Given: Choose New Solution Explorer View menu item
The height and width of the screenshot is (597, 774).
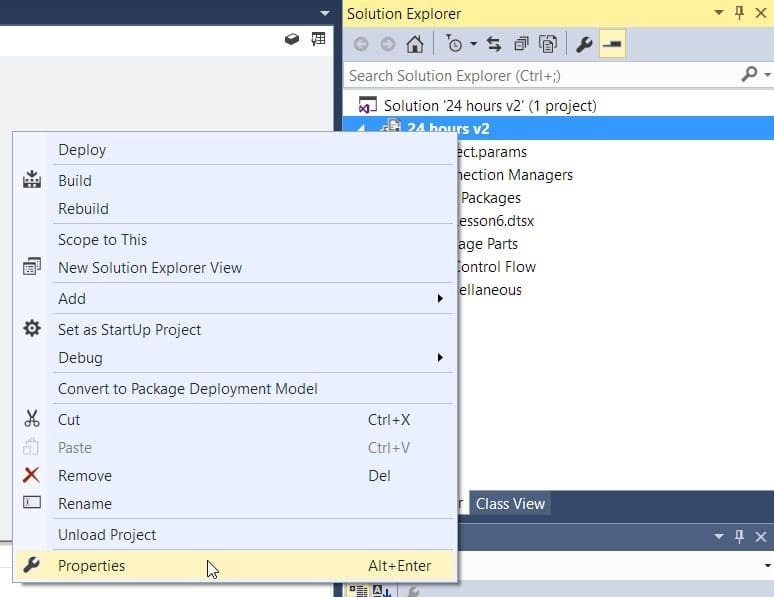Looking at the screenshot, I should click(234, 268).
